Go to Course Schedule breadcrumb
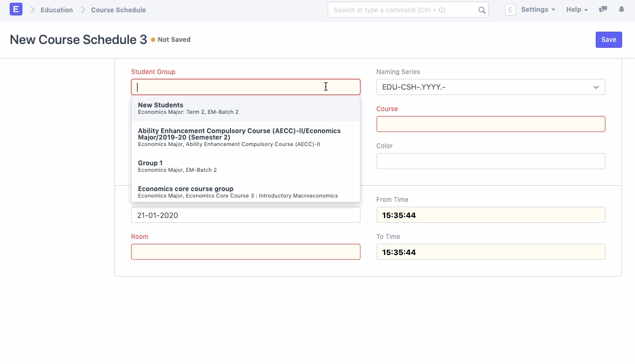The width and height of the screenshot is (635, 364). (x=118, y=10)
